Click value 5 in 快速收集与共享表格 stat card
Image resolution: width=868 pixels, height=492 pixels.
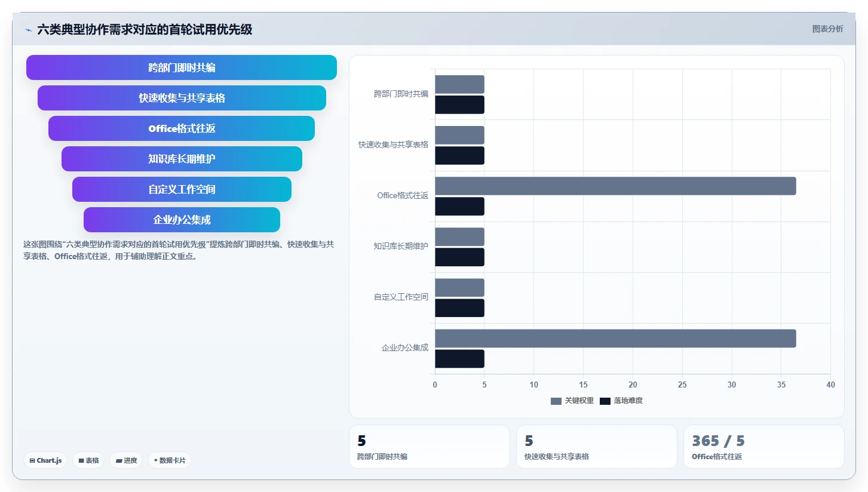(x=529, y=441)
